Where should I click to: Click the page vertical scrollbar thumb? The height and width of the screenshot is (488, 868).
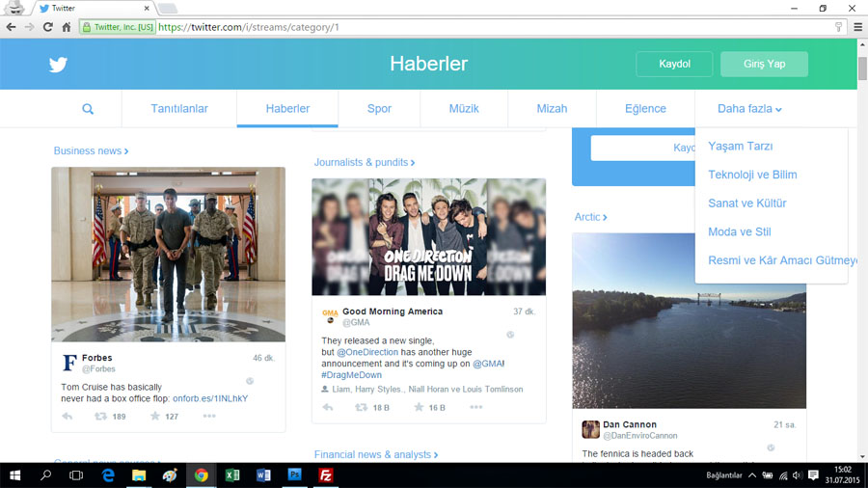tap(862, 68)
